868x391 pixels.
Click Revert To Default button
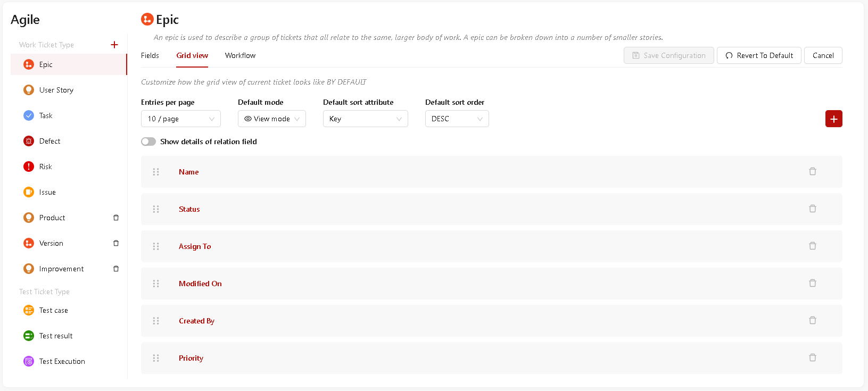(759, 55)
